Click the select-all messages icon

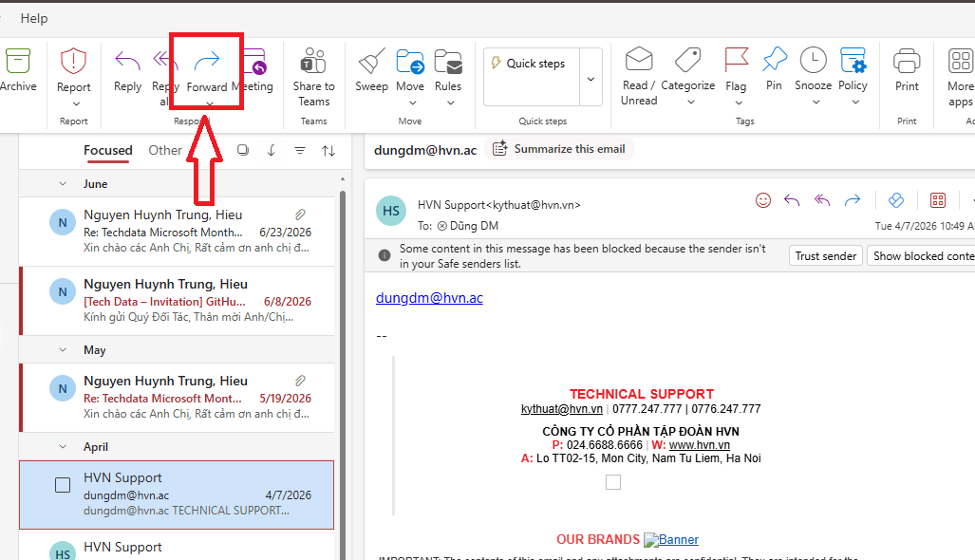(x=243, y=150)
